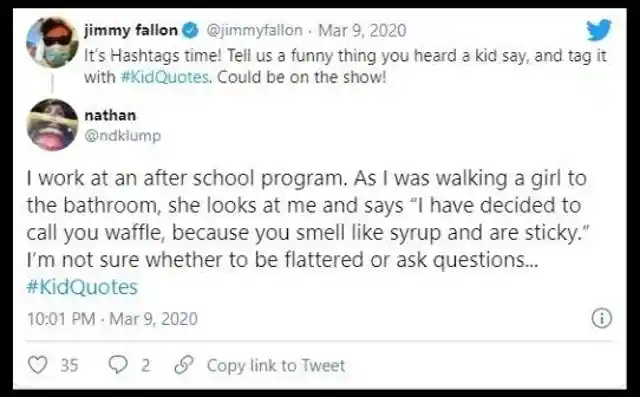Click Jimmy Fallon's blue verified badge
The image size is (640, 397).
189,31
